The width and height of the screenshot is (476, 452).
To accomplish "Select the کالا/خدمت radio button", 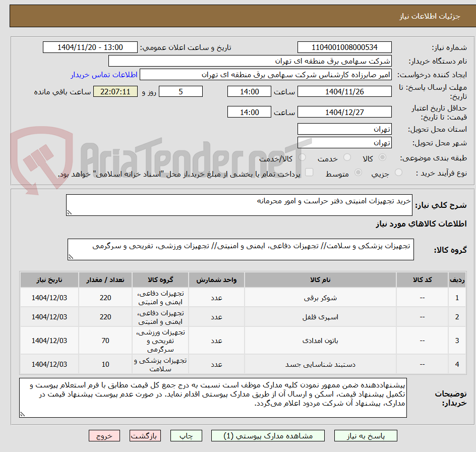I will [302, 157].
